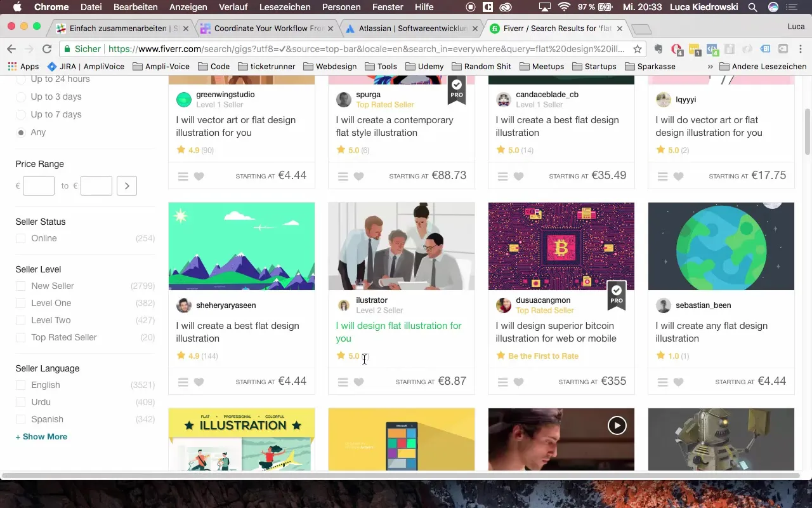Image resolution: width=812 pixels, height=508 pixels.
Task: Favorite the dusuacangmon gig with heart icon
Action: coord(519,382)
